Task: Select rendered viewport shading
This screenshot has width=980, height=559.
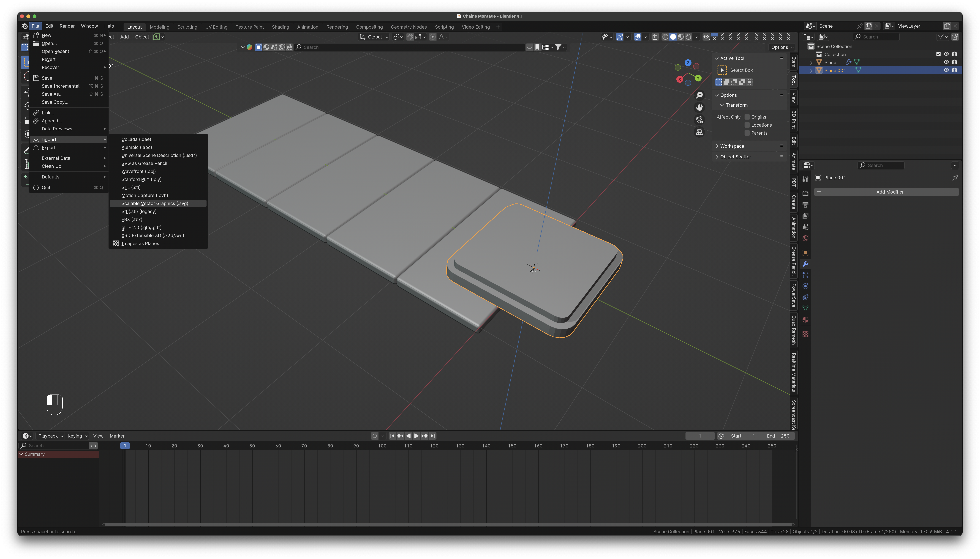Action: pos(689,37)
